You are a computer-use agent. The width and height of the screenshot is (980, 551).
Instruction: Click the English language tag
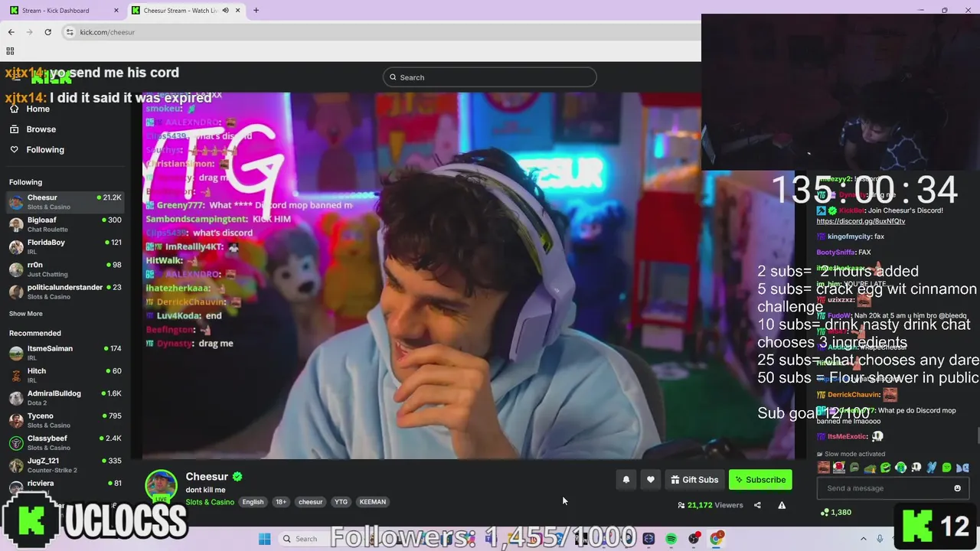[x=253, y=502]
